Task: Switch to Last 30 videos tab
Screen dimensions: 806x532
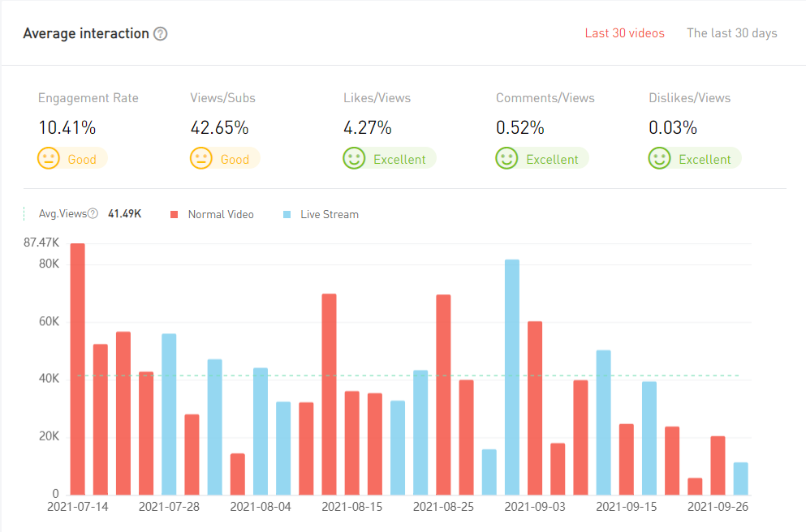Action: (624, 33)
